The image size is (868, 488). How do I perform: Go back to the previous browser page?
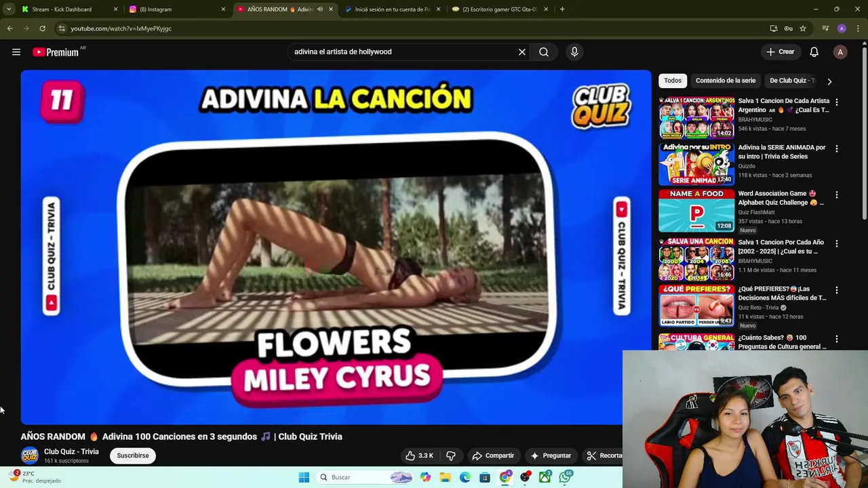(x=9, y=28)
